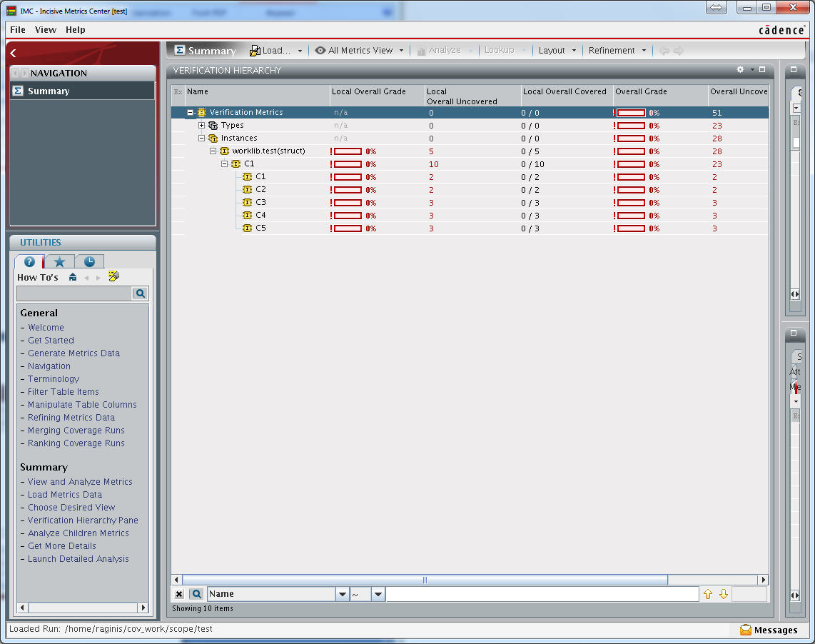Jump to next match with down arrow
Screen dimensions: 815x644
pyautogui.click(x=724, y=594)
